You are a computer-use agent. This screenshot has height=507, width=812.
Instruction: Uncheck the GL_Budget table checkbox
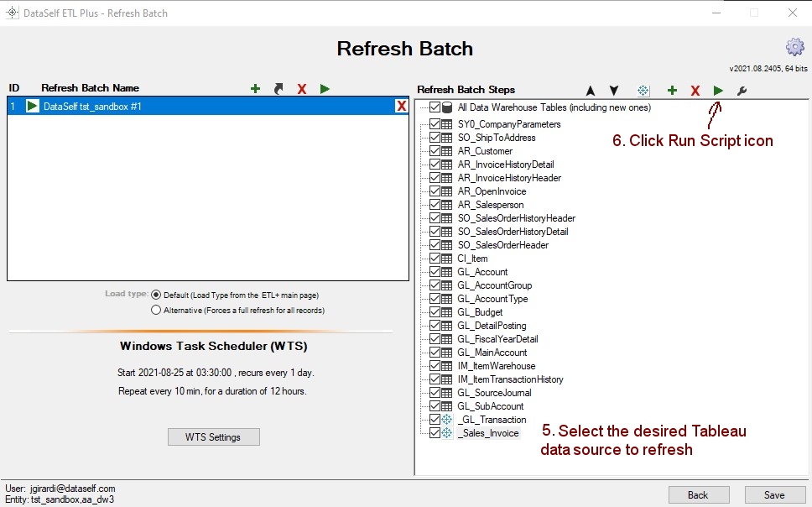[x=435, y=312]
